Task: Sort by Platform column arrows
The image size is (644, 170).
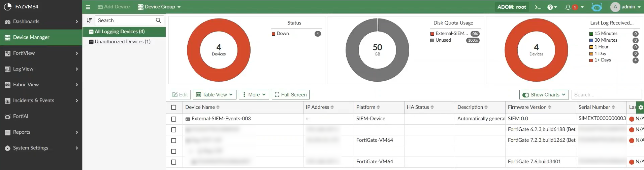Action: (378, 107)
